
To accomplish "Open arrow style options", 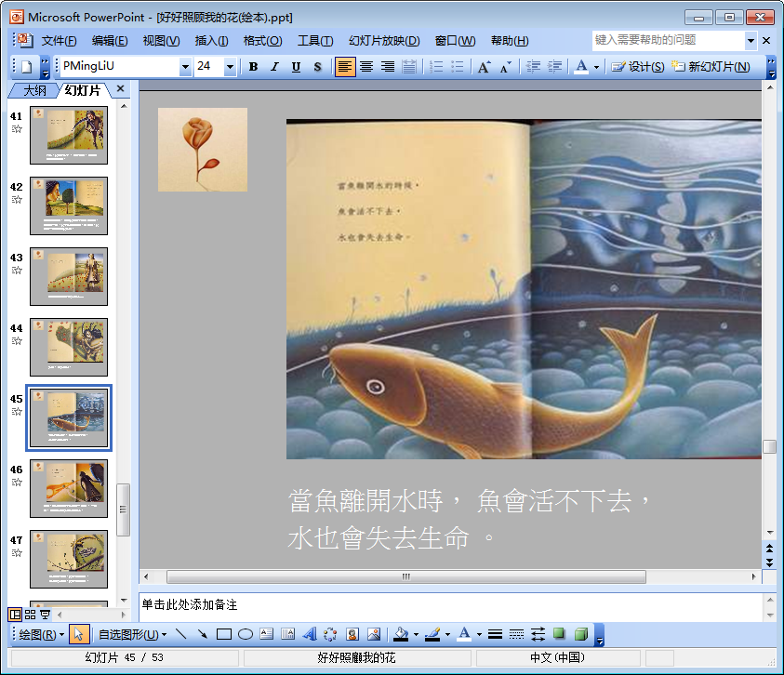I will [538, 634].
